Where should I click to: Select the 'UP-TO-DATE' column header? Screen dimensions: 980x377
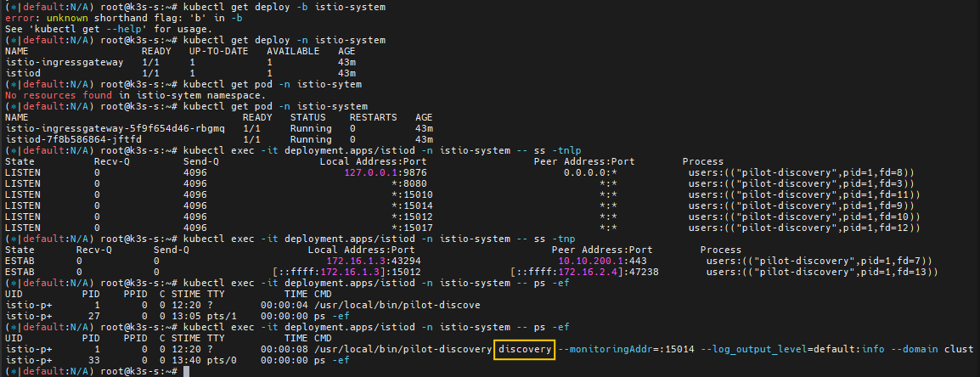(x=218, y=51)
